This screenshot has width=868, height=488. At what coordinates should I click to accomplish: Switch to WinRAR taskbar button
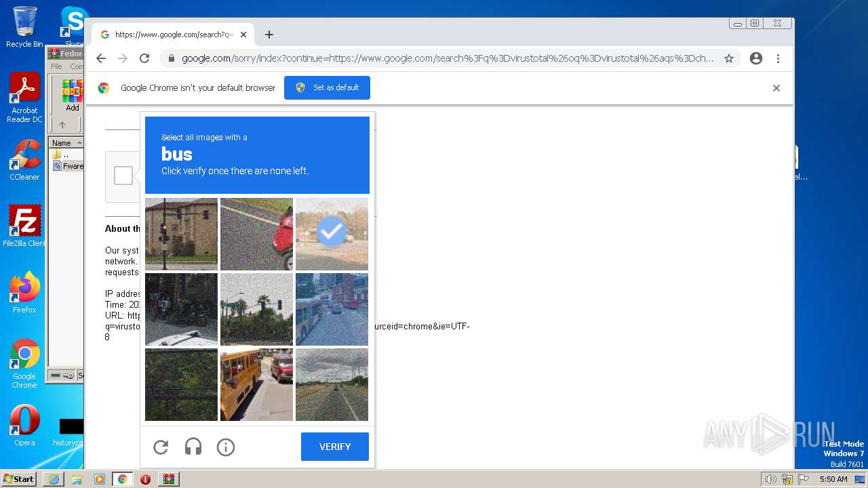[x=168, y=479]
